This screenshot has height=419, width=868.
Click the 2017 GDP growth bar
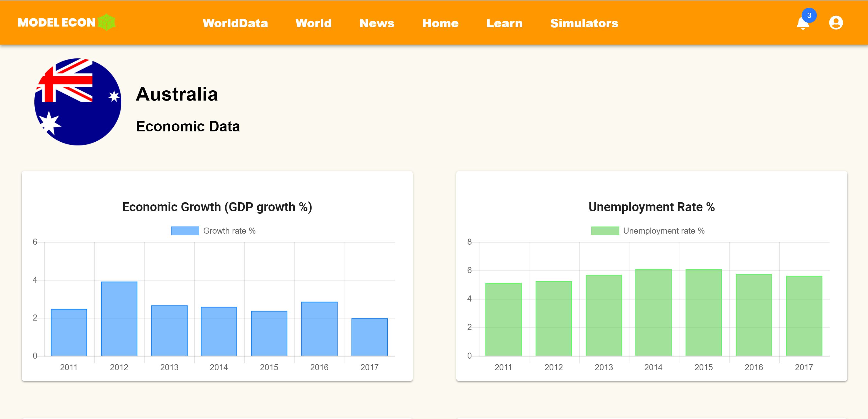click(x=370, y=337)
